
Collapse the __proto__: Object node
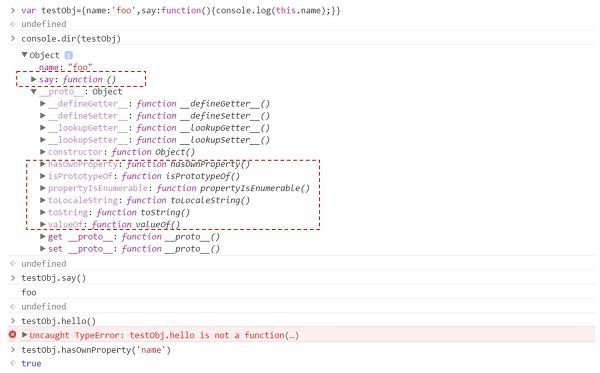click(x=34, y=91)
